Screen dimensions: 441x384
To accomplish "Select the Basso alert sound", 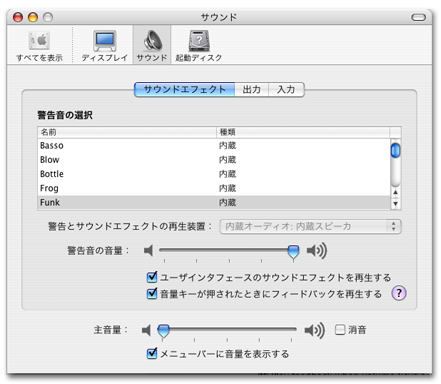I will 213,146.
